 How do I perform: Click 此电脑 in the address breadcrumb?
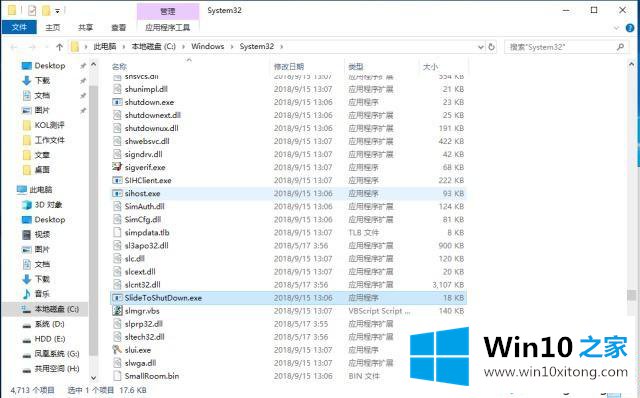tap(105, 47)
